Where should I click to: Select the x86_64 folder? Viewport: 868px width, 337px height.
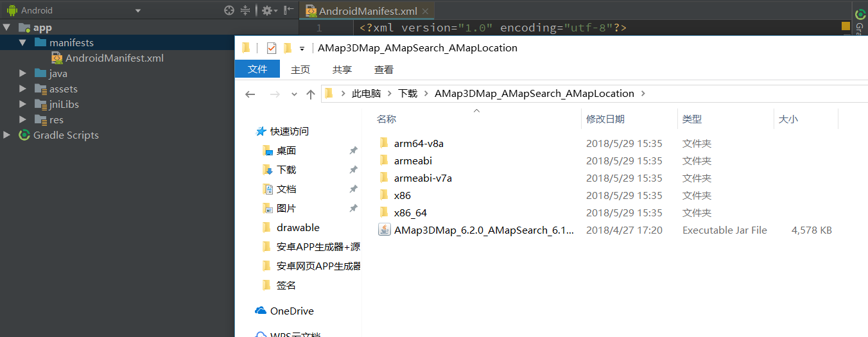coord(410,212)
